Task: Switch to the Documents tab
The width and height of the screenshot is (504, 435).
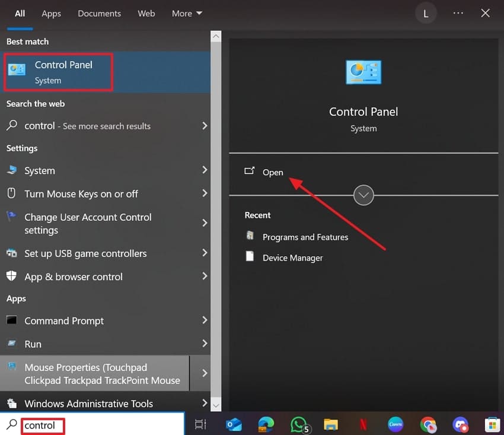Action: click(100, 14)
